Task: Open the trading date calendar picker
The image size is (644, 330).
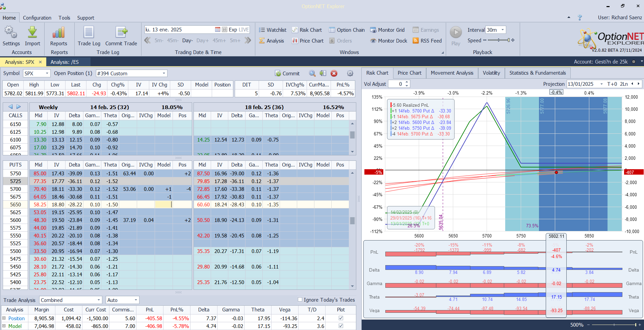Action: [218, 30]
